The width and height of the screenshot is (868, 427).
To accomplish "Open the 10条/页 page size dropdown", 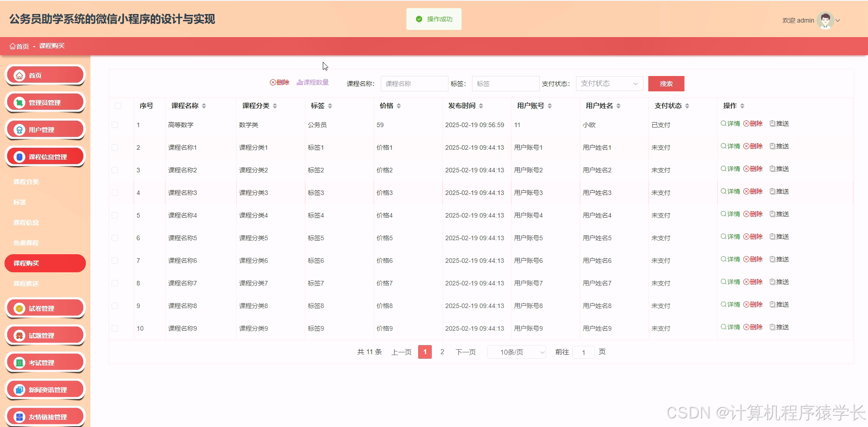I will [516, 352].
